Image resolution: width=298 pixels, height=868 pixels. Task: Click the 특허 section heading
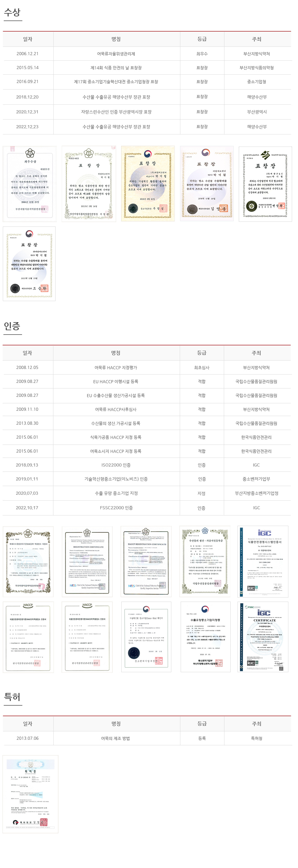tap(12, 697)
